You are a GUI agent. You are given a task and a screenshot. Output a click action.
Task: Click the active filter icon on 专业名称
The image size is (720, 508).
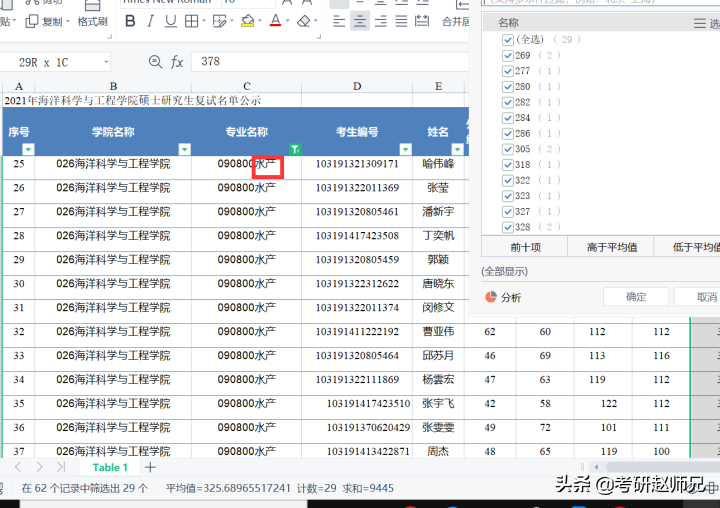[295, 149]
